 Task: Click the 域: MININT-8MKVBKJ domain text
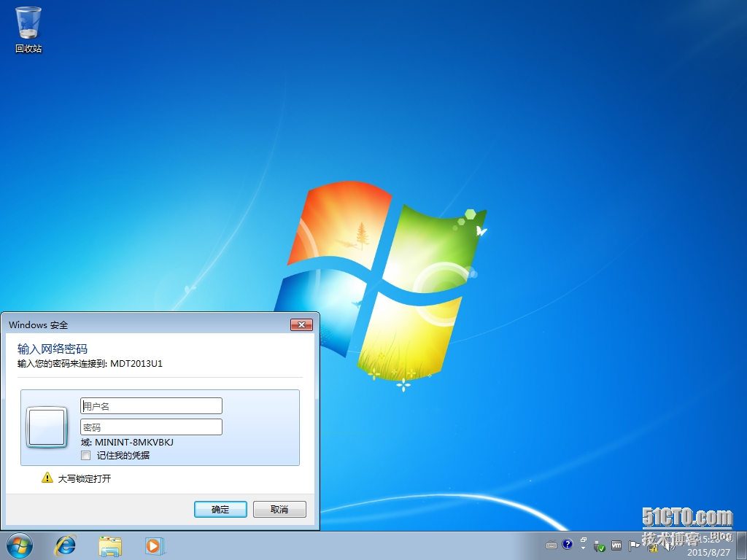[127, 442]
